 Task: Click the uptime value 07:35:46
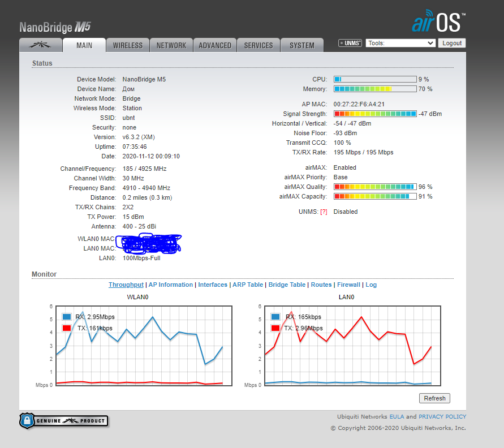click(135, 147)
